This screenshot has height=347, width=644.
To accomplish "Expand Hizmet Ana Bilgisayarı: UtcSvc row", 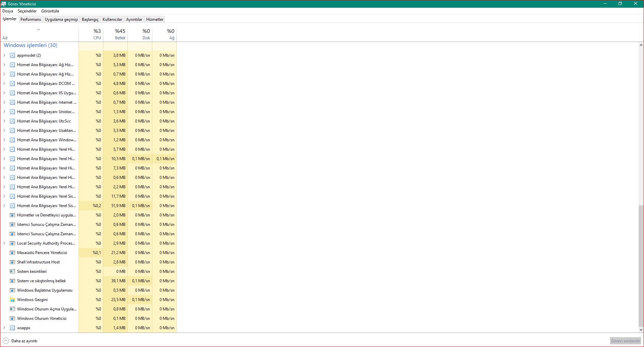I will (x=4, y=121).
